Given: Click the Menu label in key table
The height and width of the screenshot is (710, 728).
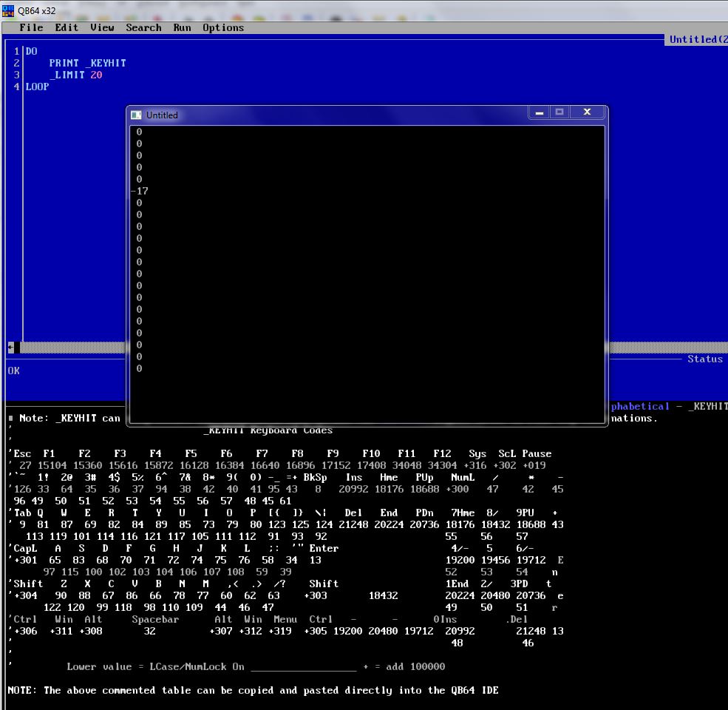Looking at the screenshot, I should pos(285,619).
